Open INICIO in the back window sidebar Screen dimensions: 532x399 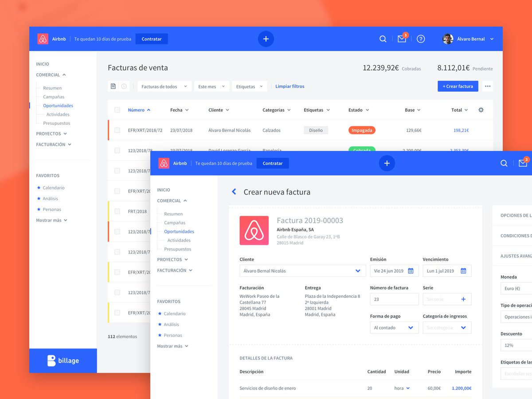pos(43,64)
